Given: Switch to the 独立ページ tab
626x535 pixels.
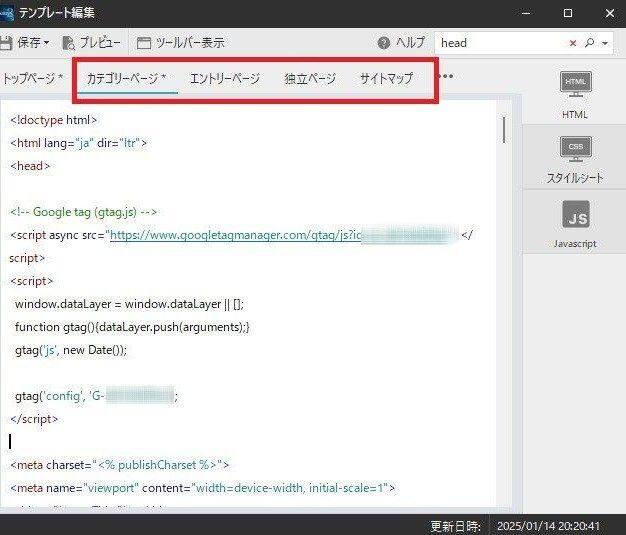Looking at the screenshot, I should [310, 79].
